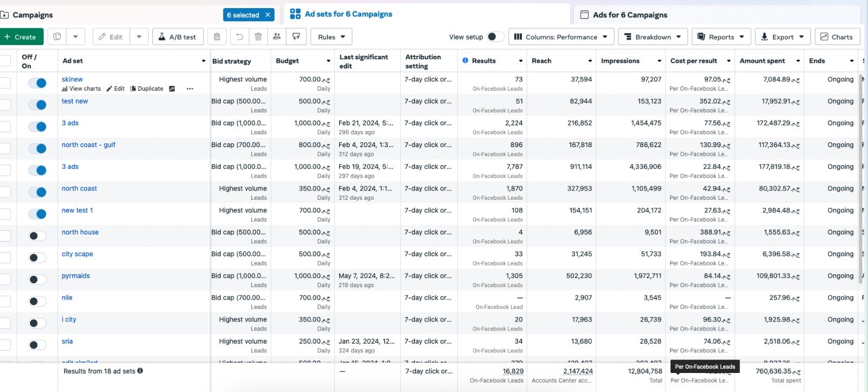Screen dimensions: 868x392
Task: Open the city scape ad set link
Action: (77, 254)
